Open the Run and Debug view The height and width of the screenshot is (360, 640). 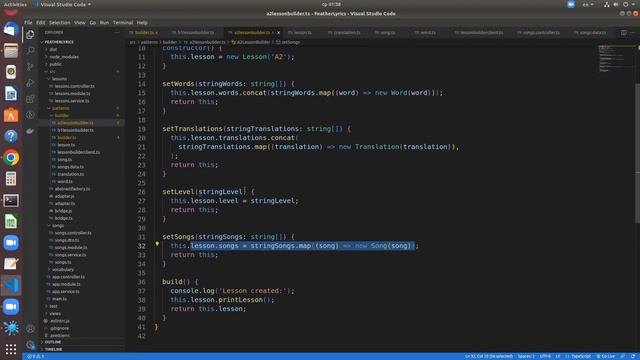point(30,83)
